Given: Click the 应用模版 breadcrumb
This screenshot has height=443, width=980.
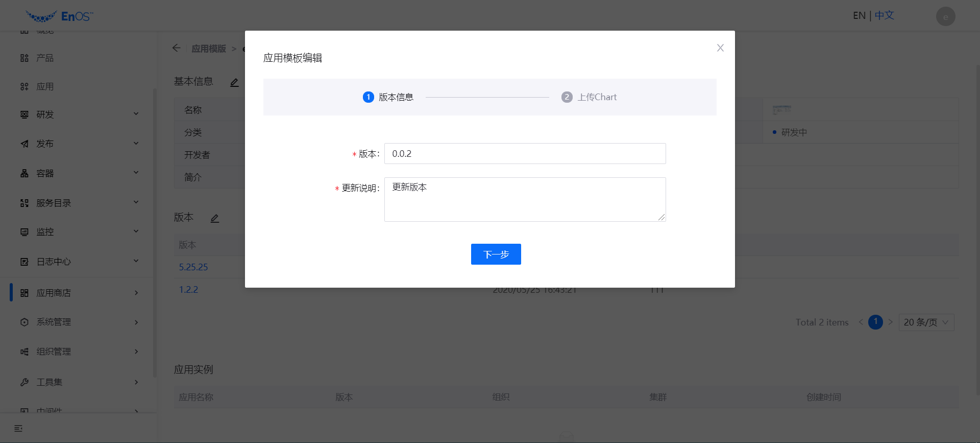Looking at the screenshot, I should coord(209,49).
